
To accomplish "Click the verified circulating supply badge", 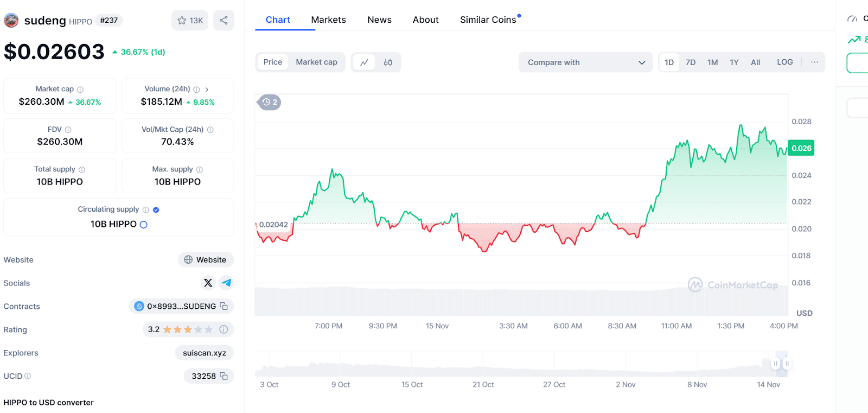I will (x=156, y=210).
